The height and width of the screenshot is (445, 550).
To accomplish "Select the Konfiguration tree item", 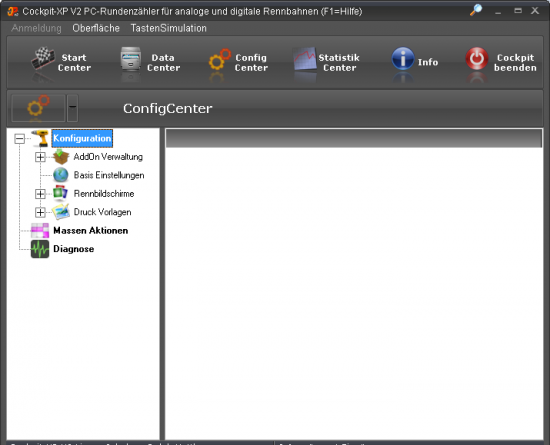I will pos(82,138).
